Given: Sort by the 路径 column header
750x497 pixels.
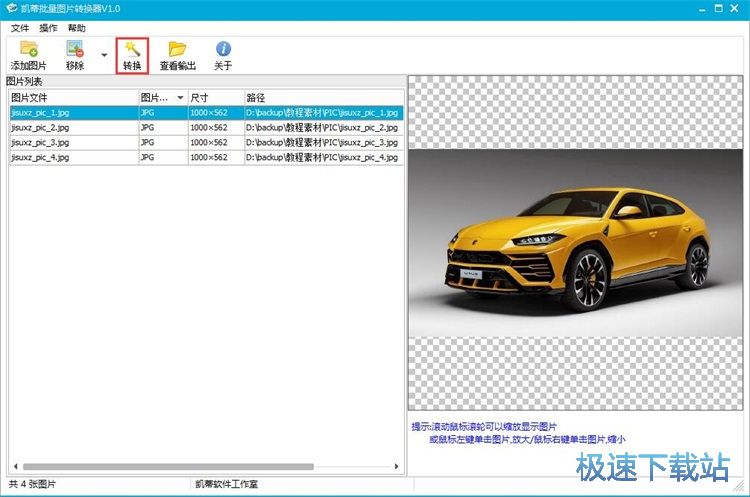Looking at the screenshot, I should click(320, 98).
